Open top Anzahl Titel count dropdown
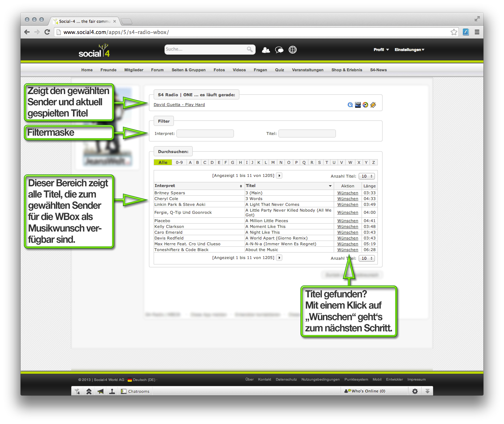 point(367,176)
